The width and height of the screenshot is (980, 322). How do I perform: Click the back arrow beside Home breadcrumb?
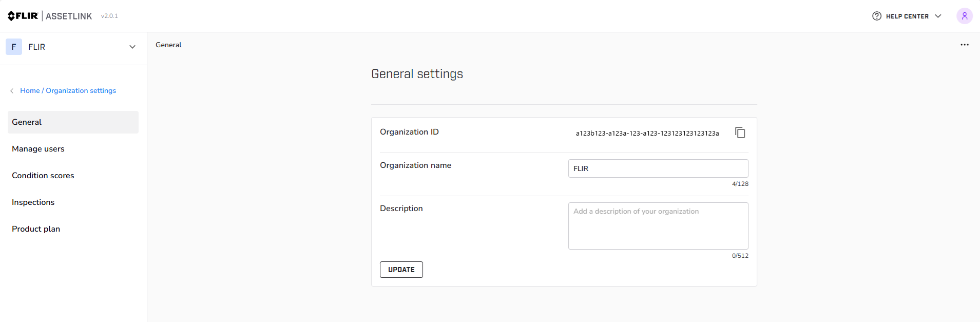click(12, 91)
